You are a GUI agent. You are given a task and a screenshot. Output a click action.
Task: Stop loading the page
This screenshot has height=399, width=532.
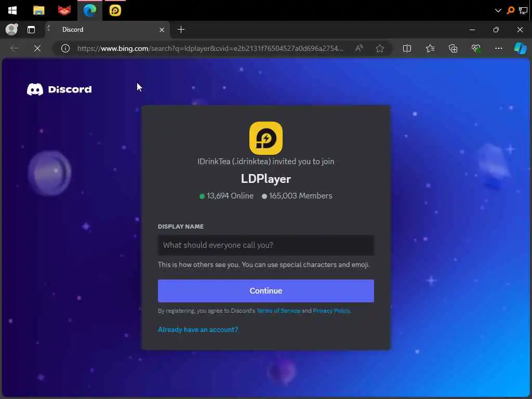(x=37, y=48)
